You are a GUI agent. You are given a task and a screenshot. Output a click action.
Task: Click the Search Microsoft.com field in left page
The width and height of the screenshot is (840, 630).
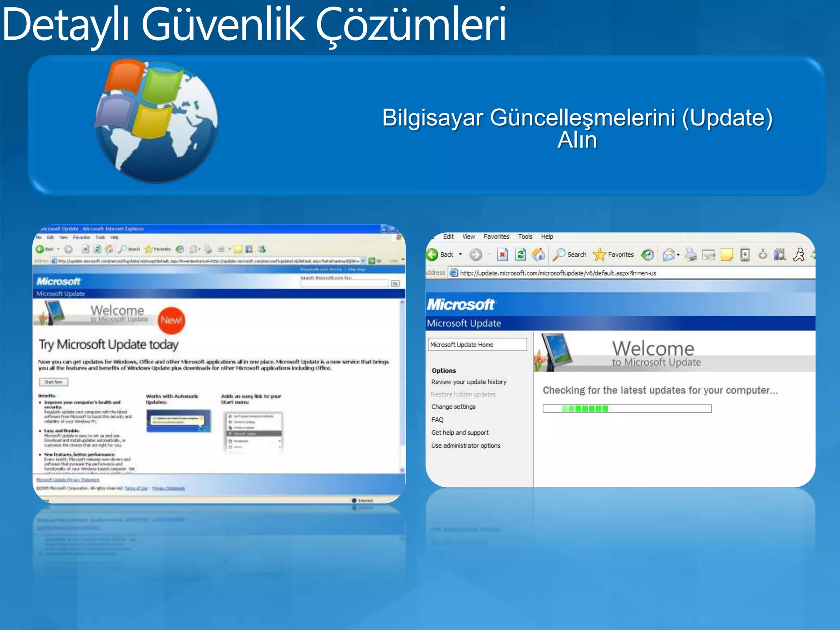(x=344, y=283)
